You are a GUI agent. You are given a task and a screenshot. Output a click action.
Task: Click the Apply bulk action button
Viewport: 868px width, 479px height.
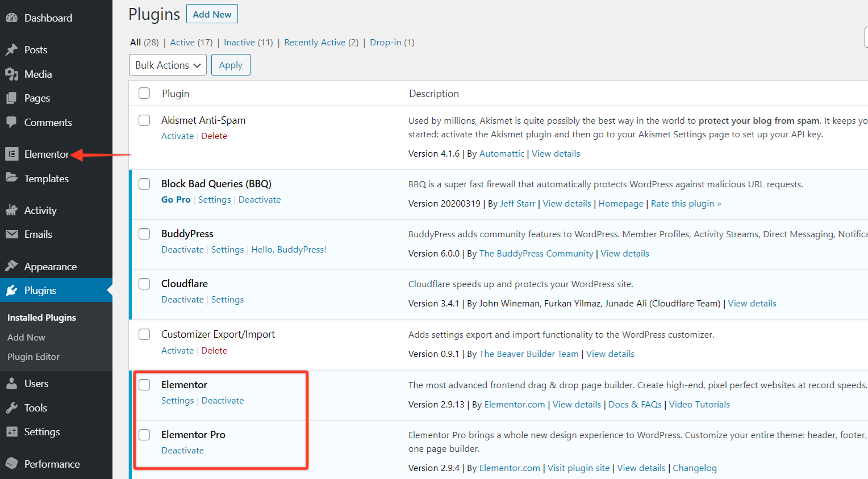point(231,65)
